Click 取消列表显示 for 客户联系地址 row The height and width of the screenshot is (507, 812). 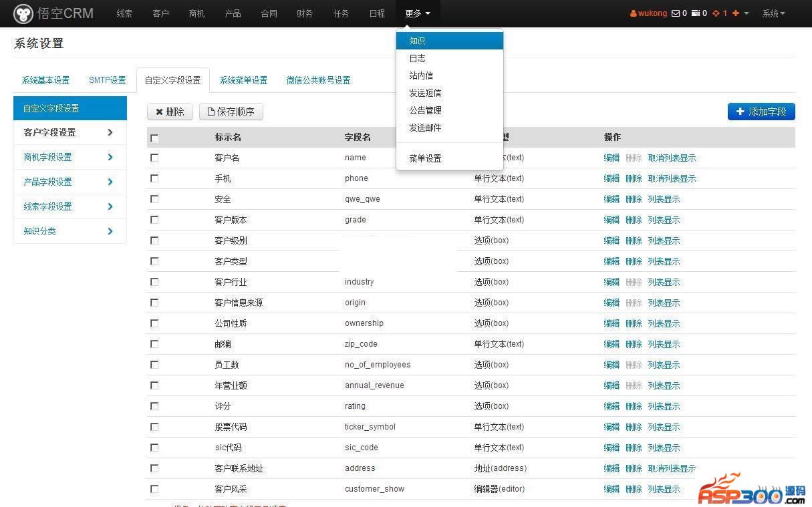pyautogui.click(x=672, y=468)
